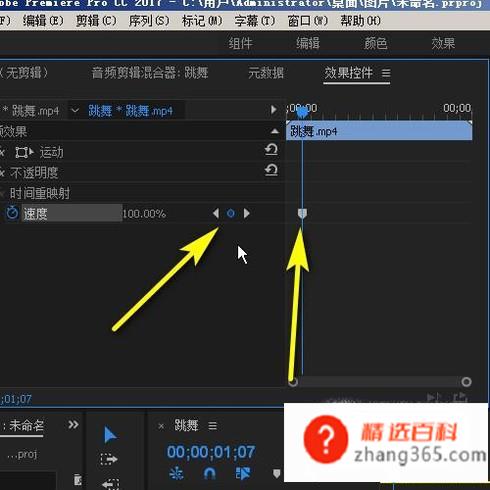Open the 元数据 panel tab
Viewport: 490px width, 490px height.
pos(266,73)
